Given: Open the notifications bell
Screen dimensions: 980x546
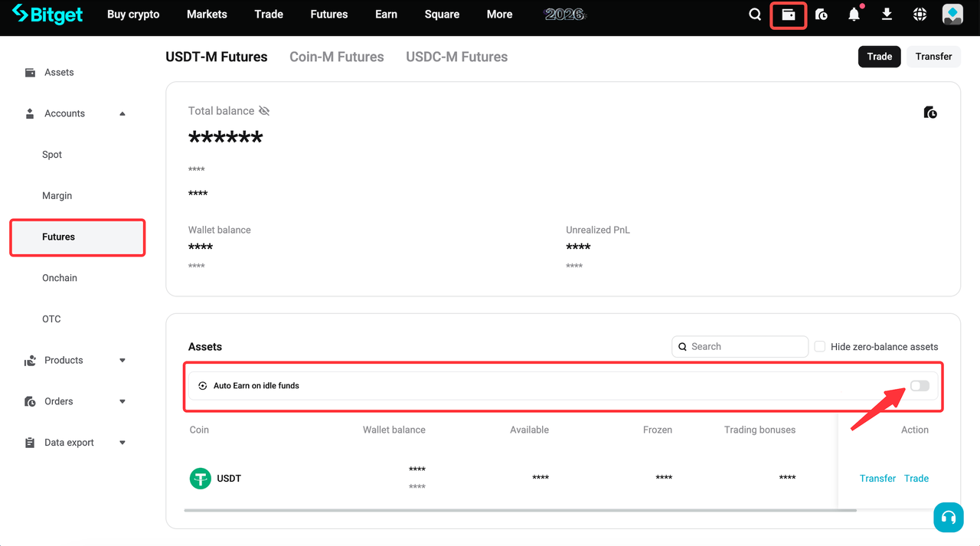Looking at the screenshot, I should (854, 15).
